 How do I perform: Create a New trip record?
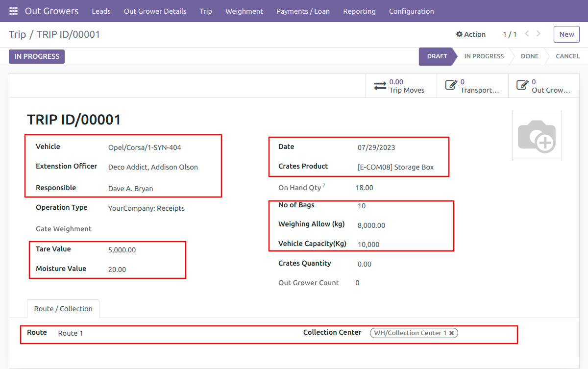tap(566, 34)
